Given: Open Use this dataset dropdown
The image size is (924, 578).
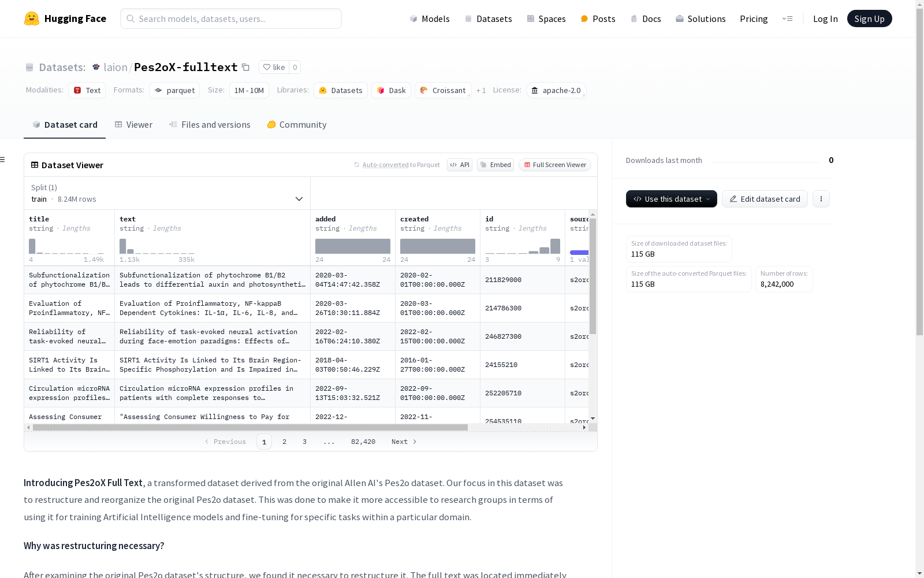Looking at the screenshot, I should (671, 199).
